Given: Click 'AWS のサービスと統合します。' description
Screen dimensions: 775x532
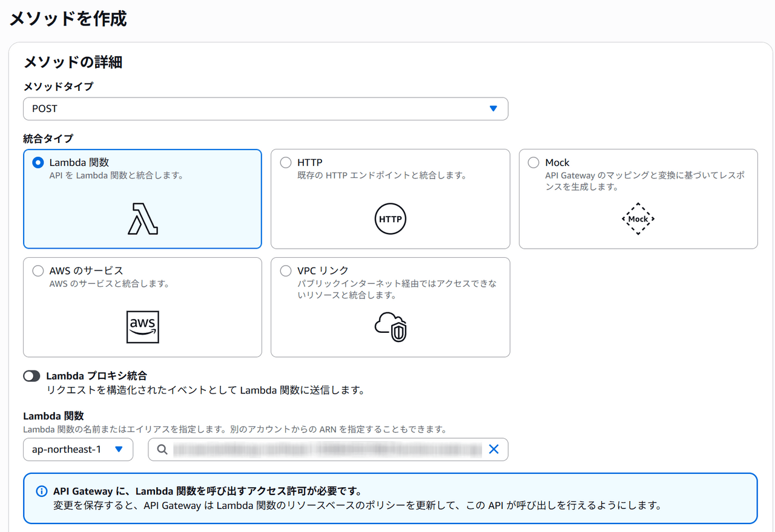Looking at the screenshot, I should click(x=109, y=283).
